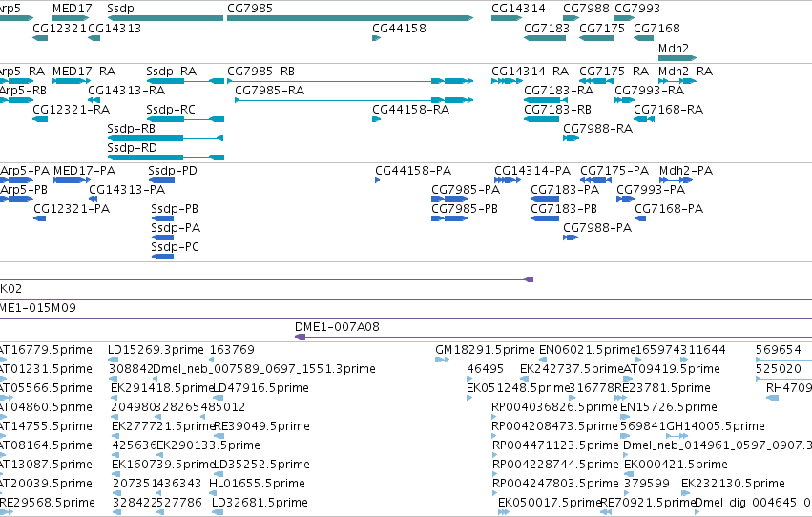The height and width of the screenshot is (517, 812).
Task: Click the CG7988-RA transcript label
Action: [x=597, y=129]
